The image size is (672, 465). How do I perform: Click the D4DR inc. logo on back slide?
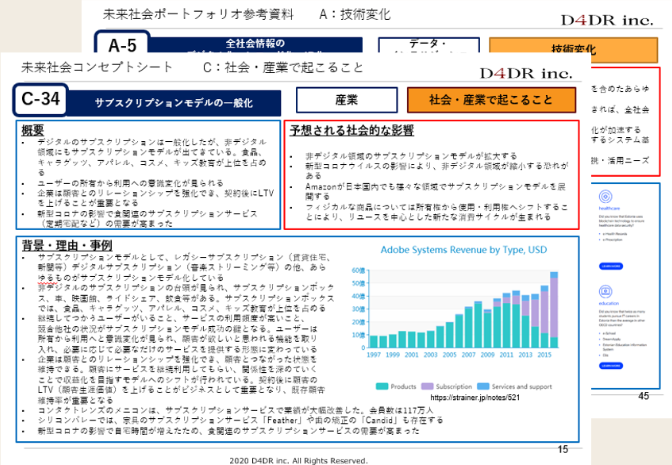pyautogui.click(x=607, y=20)
